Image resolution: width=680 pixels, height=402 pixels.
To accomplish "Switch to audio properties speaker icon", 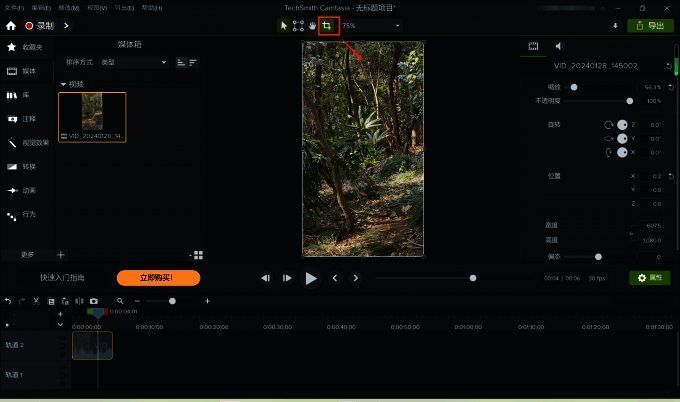I will point(558,46).
